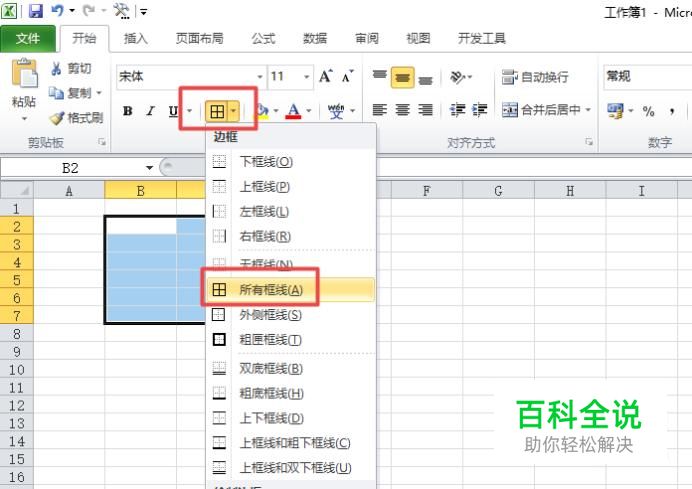Open clipboard group dialog launcher
The image size is (692, 489).
pyautogui.click(x=102, y=142)
